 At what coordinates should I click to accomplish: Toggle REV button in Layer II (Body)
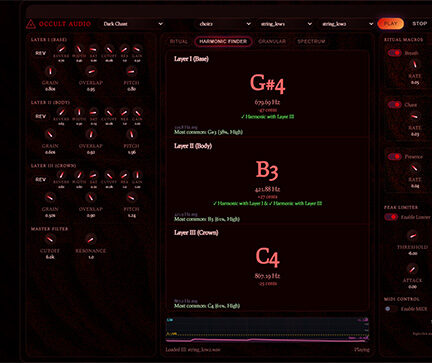[41, 116]
